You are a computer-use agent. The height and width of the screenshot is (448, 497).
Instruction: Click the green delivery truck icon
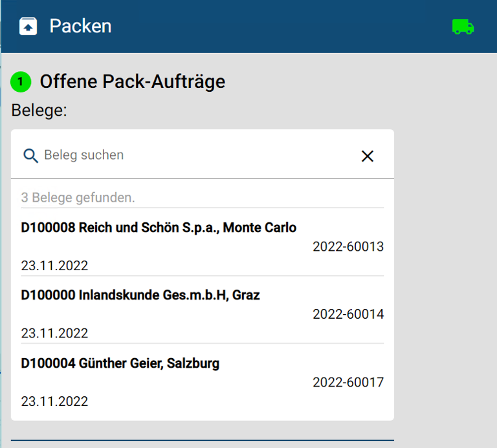(x=463, y=27)
